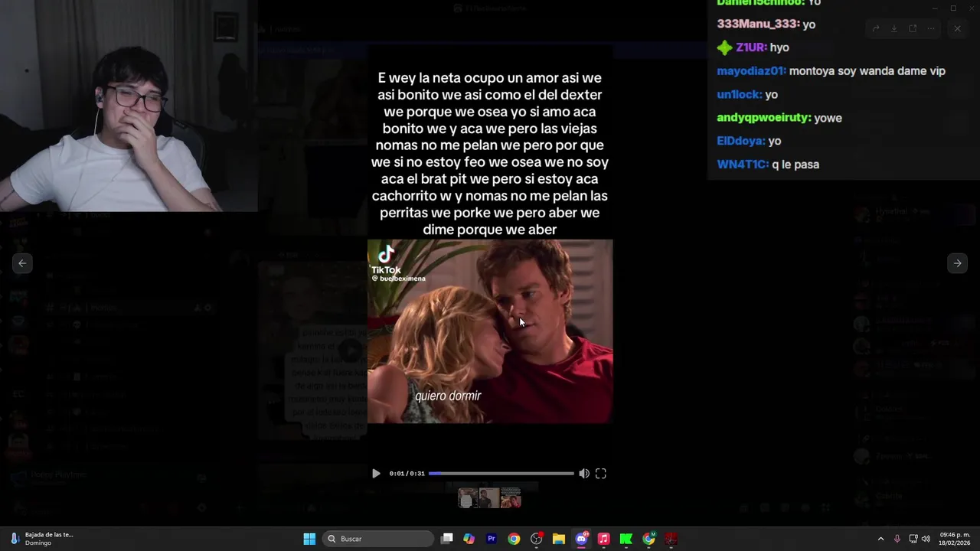Open Copilot from the taskbar

469,539
